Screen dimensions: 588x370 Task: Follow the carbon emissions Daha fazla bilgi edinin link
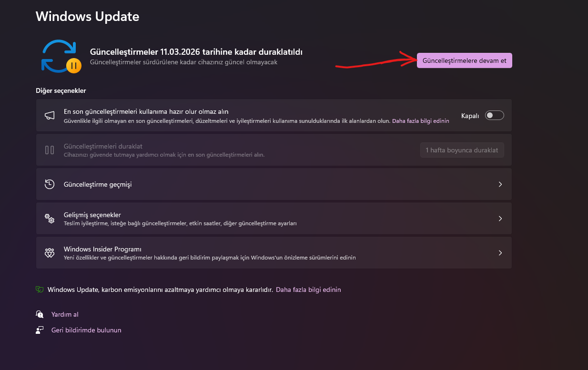pos(308,290)
